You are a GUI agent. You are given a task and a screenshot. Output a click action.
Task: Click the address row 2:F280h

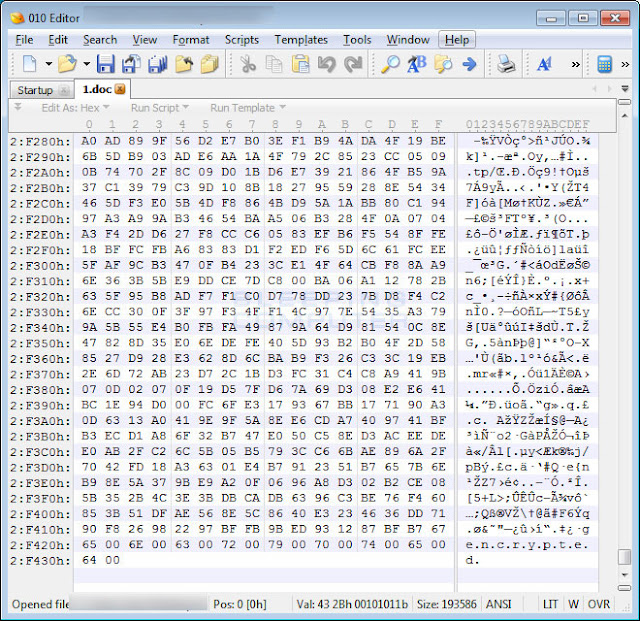click(40, 141)
